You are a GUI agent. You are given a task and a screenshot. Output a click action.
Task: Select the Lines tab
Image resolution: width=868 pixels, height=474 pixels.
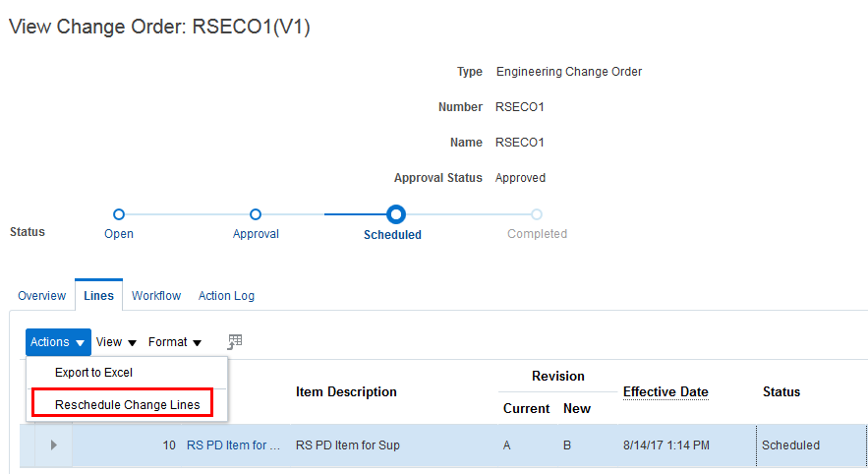[x=98, y=296]
